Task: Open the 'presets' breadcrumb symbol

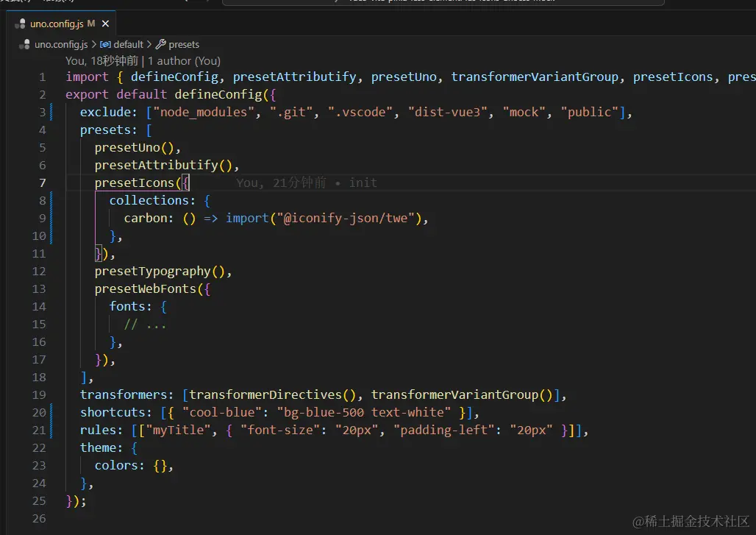Action: tap(184, 44)
